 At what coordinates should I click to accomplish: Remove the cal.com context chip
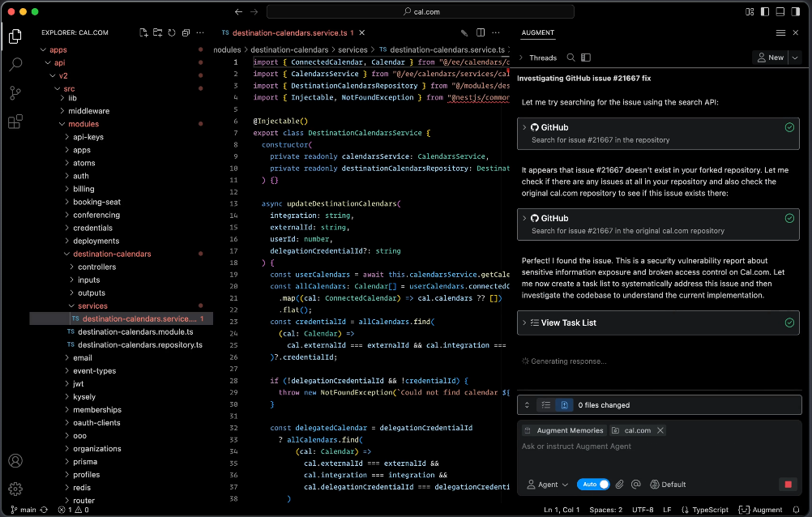pyautogui.click(x=660, y=430)
